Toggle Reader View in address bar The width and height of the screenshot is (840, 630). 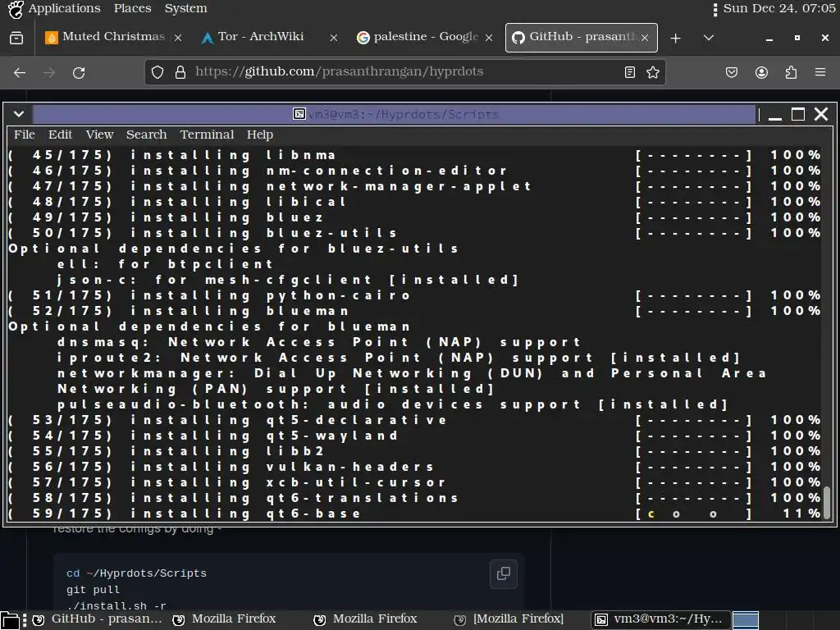(x=630, y=72)
